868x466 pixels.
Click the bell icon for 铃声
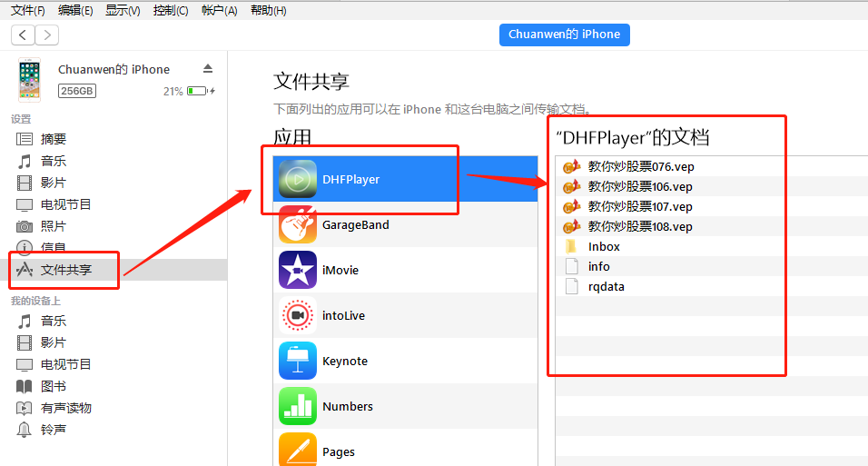pyautogui.click(x=25, y=430)
